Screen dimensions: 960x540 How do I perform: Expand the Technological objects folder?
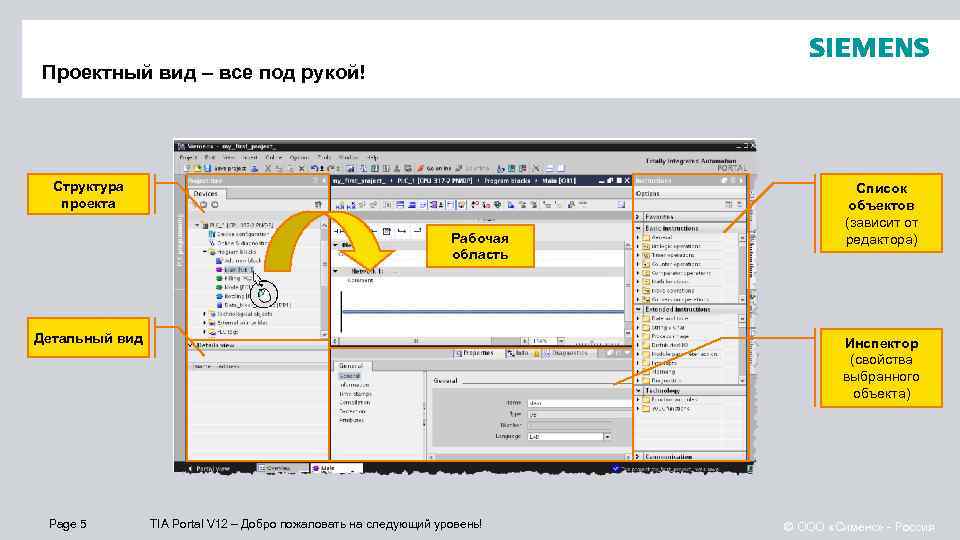click(x=204, y=314)
